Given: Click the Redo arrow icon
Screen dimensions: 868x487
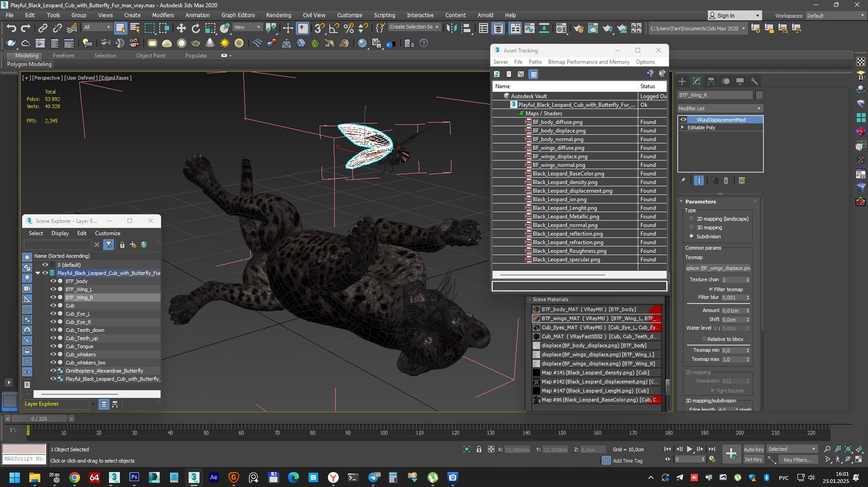Looking at the screenshot, I should (x=26, y=28).
